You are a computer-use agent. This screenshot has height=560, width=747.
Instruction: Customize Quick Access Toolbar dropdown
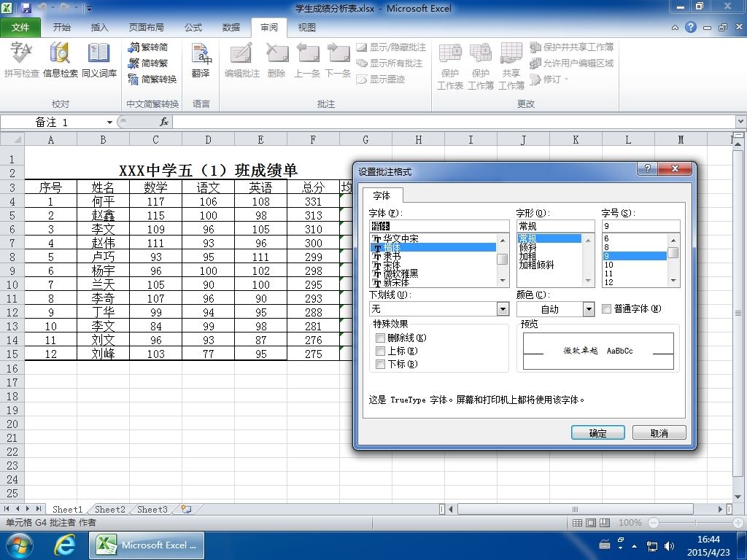tap(89, 9)
